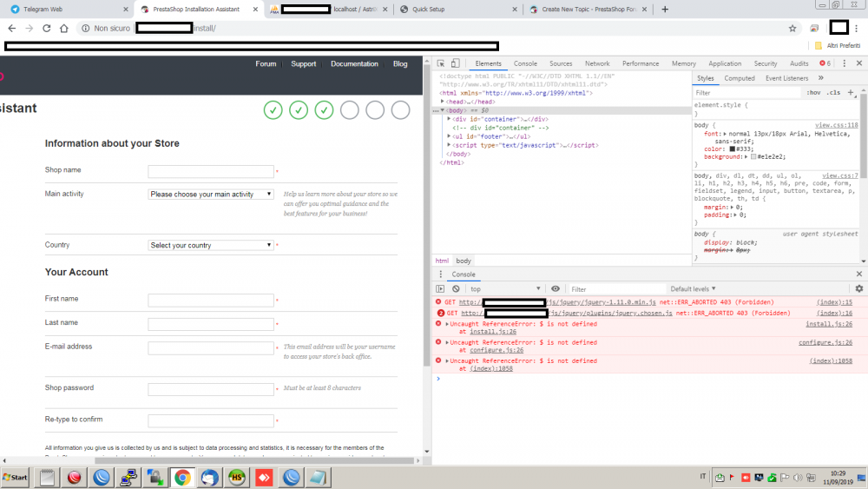Open the view.css:118 source link
Image resolution: width=868 pixels, height=489 pixels.
click(x=836, y=125)
